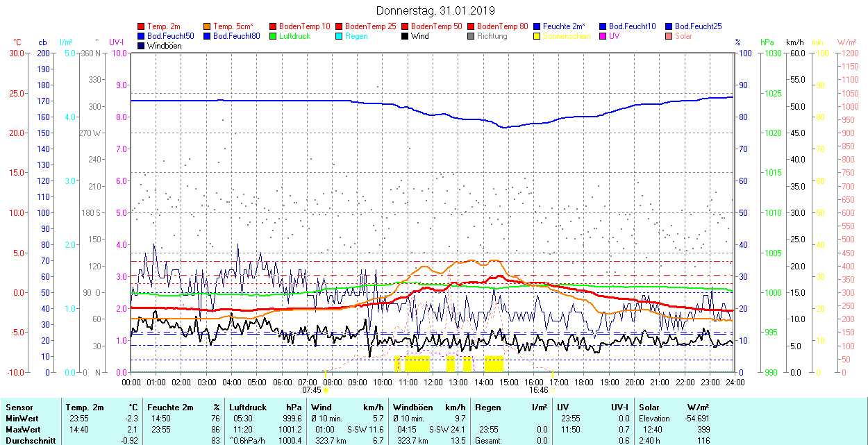Select the Feuchte 2m* legend label
The height and width of the screenshot is (445, 868).
point(565,26)
